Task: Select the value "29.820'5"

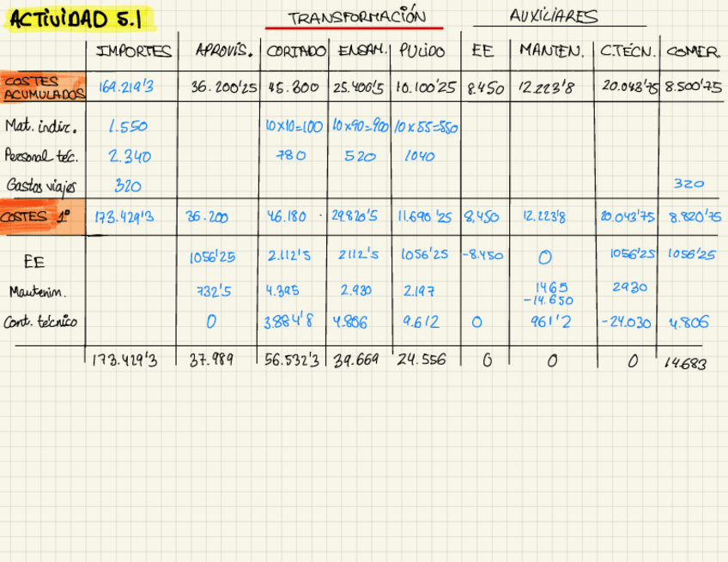Action: coord(355,216)
